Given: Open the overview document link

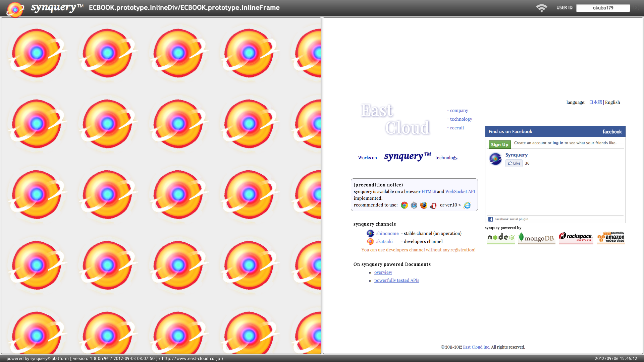Looking at the screenshot, I should pos(383,272).
